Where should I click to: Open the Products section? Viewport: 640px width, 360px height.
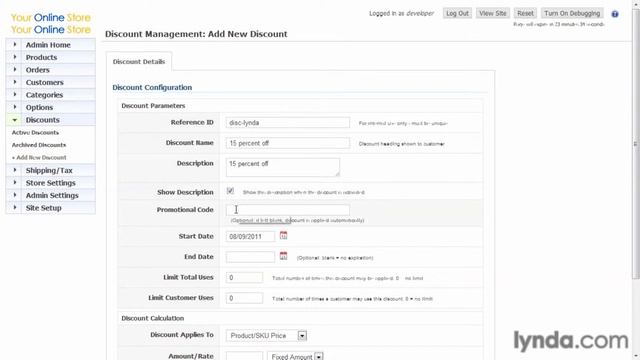tap(41, 58)
